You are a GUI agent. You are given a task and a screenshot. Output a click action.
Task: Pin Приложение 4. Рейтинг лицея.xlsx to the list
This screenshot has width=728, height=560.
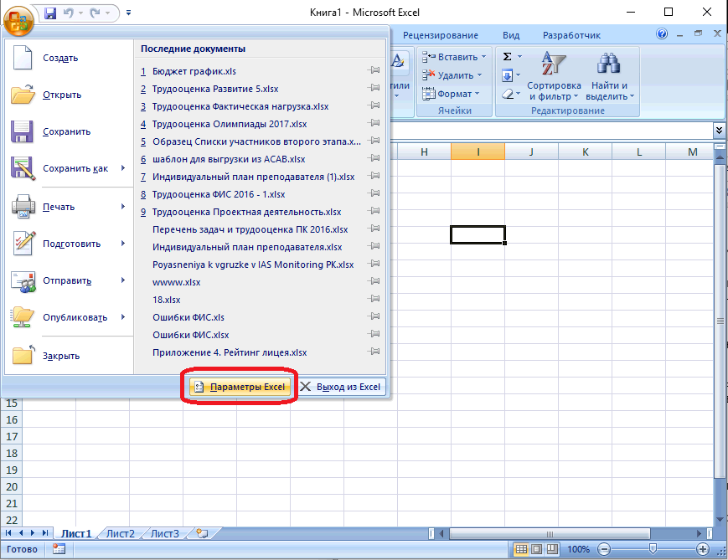tap(374, 352)
